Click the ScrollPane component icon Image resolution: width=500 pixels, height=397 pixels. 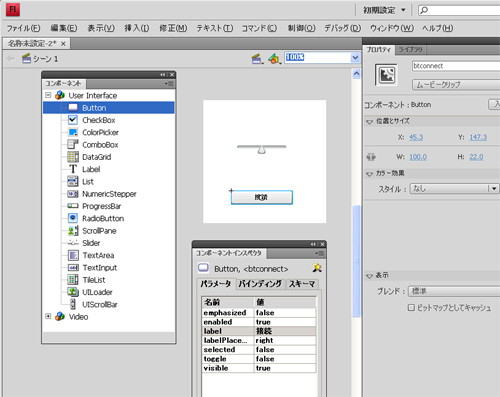[73, 230]
